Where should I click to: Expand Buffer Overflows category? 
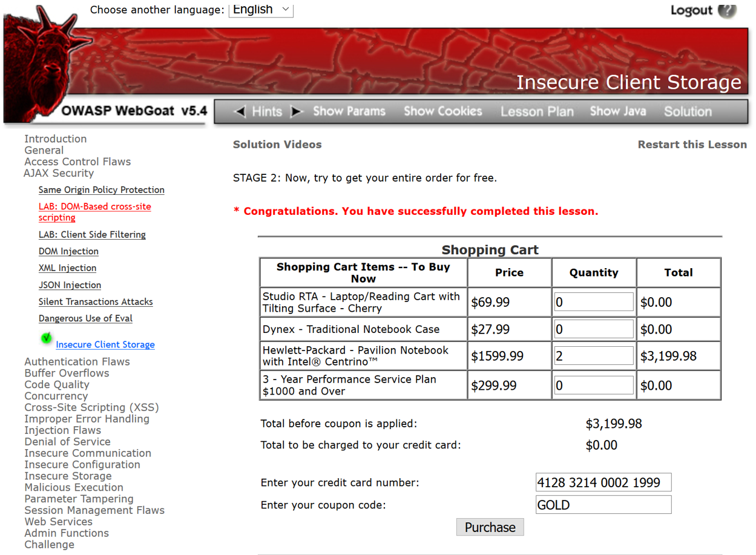click(67, 373)
